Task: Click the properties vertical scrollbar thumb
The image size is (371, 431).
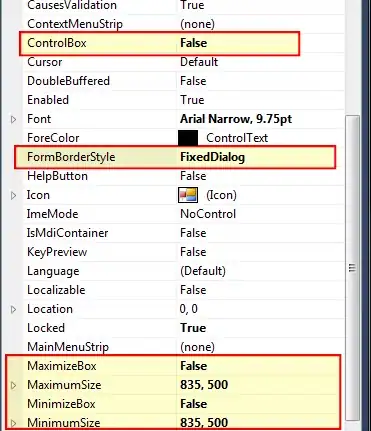Action: pyautogui.click(x=352, y=268)
